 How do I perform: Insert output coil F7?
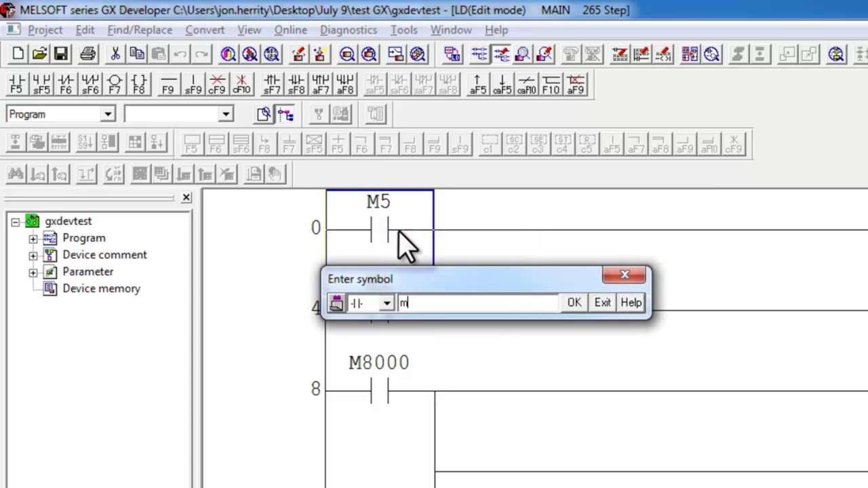[115, 84]
